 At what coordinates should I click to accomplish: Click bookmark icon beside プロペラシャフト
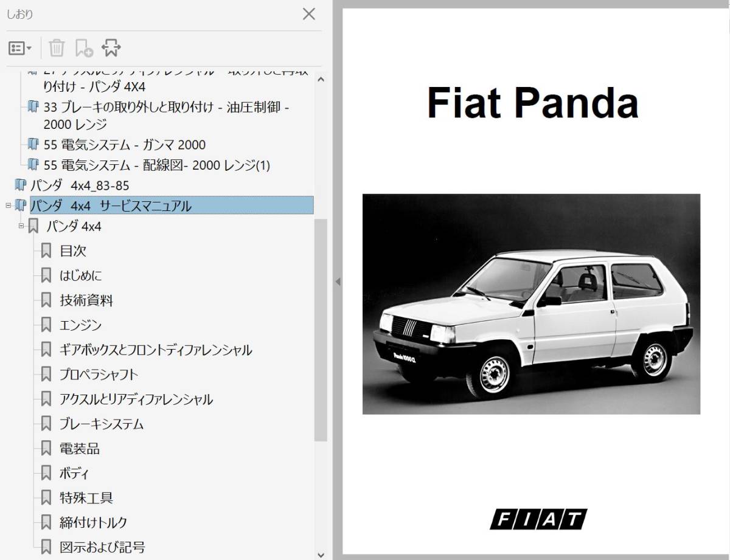tap(46, 375)
